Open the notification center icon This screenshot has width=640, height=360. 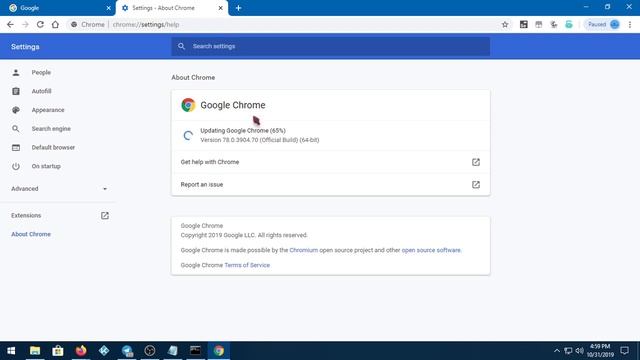[624, 351]
